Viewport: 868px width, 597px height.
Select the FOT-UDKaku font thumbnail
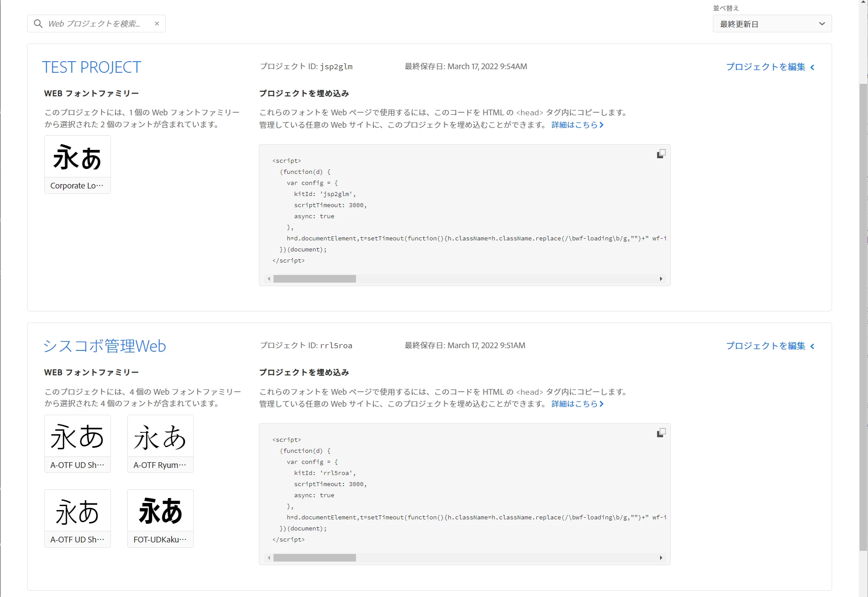(x=160, y=518)
